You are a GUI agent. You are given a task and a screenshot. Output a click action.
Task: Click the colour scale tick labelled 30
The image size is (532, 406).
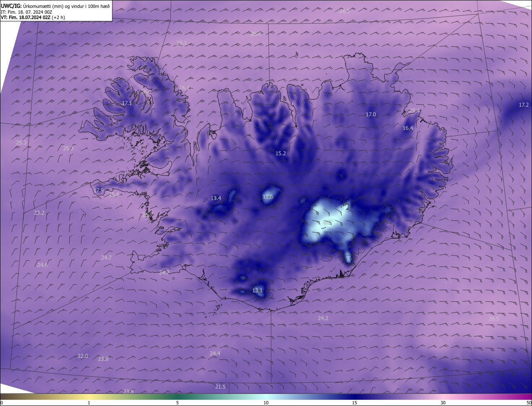pyautogui.click(x=443, y=403)
